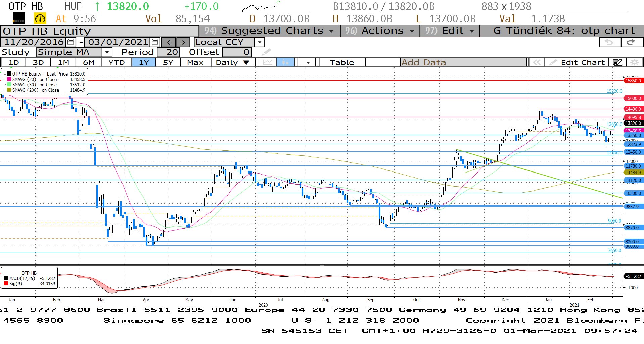Select the candlestick chart type icon
Viewport: 644px width, 344px height.
tap(285, 62)
